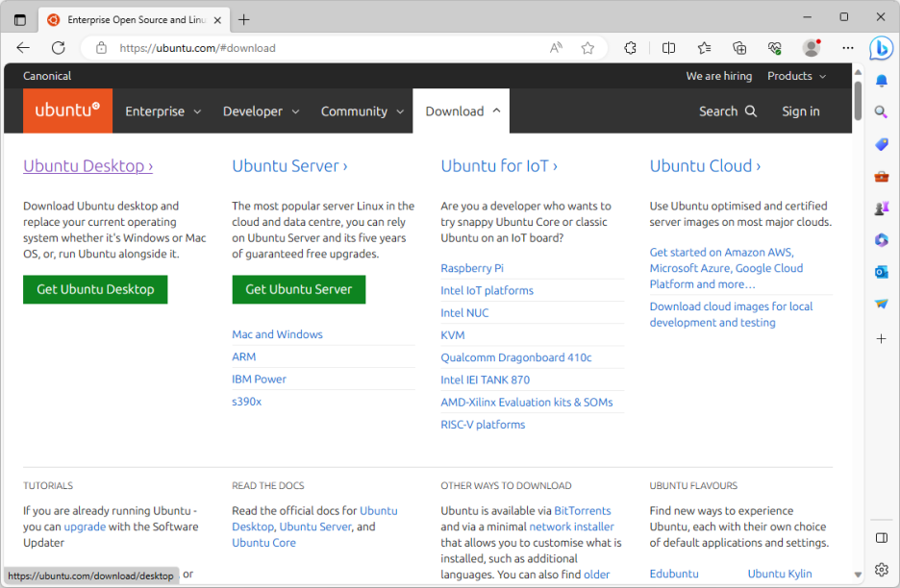Open AMD-Xilinx Evaluation kits link
Screen dimensions: 900x588
[526, 403]
